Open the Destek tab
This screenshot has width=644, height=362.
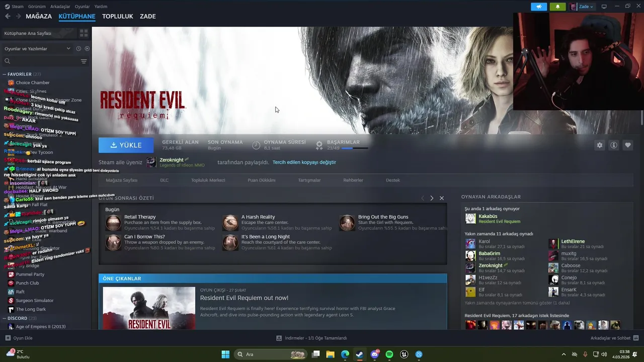(x=393, y=180)
